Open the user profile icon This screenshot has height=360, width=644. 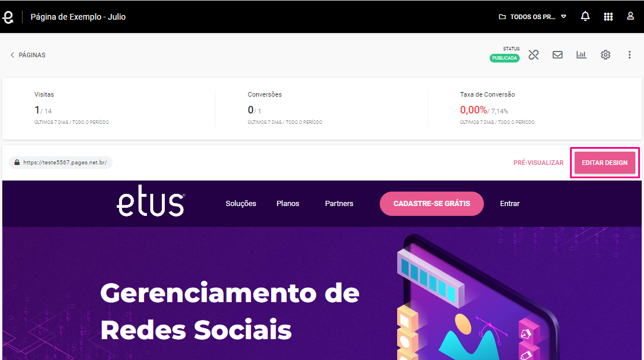pos(630,16)
